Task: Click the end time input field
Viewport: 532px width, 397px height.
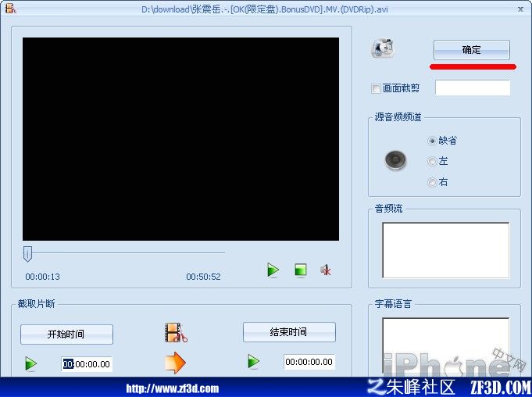Action: pos(309,362)
